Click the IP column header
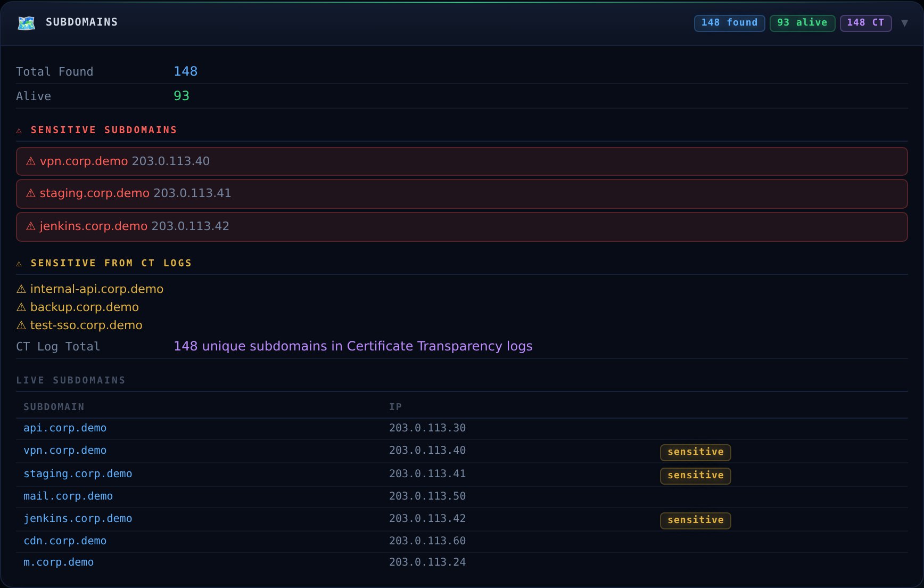This screenshot has height=588, width=924. pyautogui.click(x=395, y=407)
